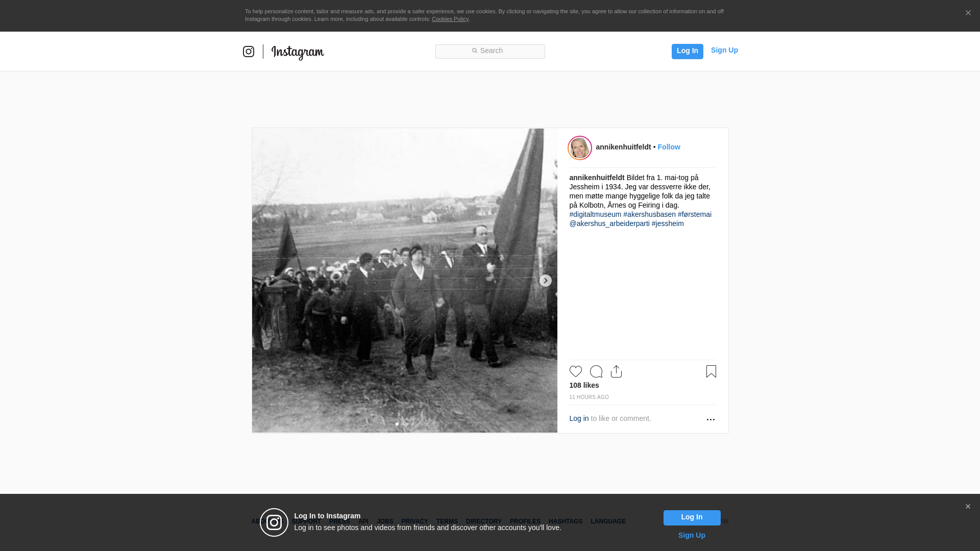Open more options three-dot menu
This screenshot has height=551, width=980.
710,419
